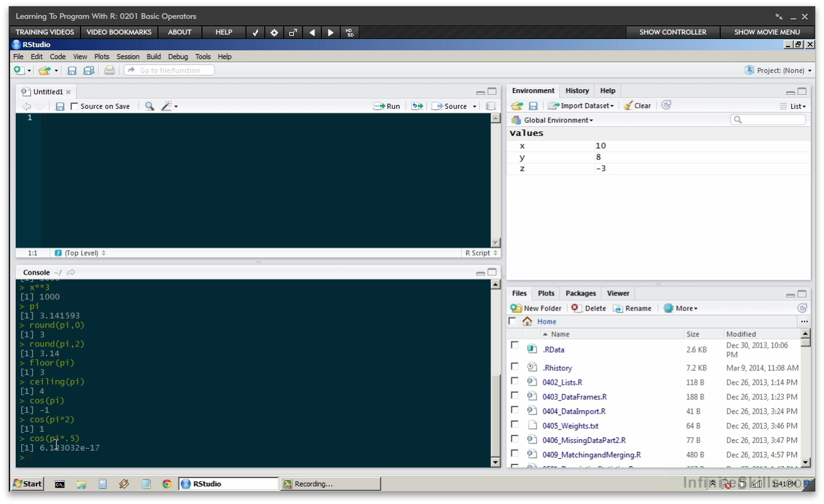Click the load workspace icon in Environment pane

516,106
